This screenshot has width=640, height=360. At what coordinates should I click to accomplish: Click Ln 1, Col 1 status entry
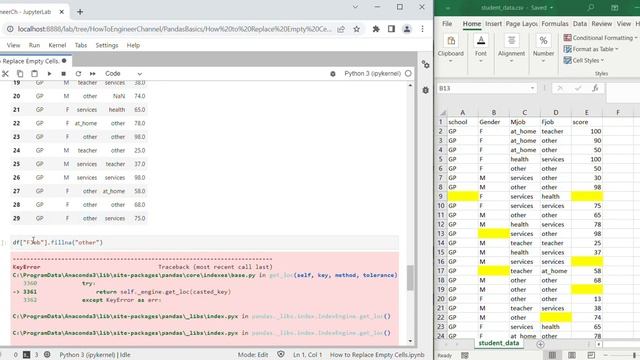(307, 355)
